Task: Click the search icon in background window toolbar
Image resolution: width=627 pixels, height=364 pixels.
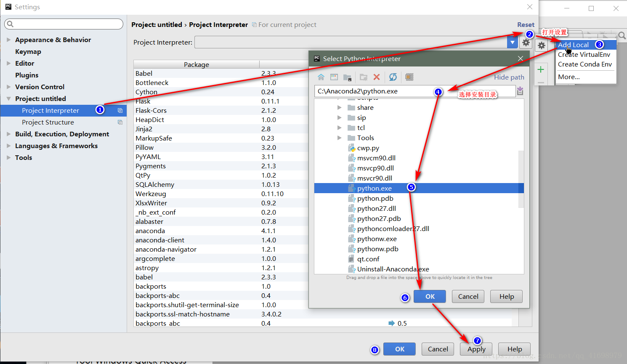Action: (622, 36)
